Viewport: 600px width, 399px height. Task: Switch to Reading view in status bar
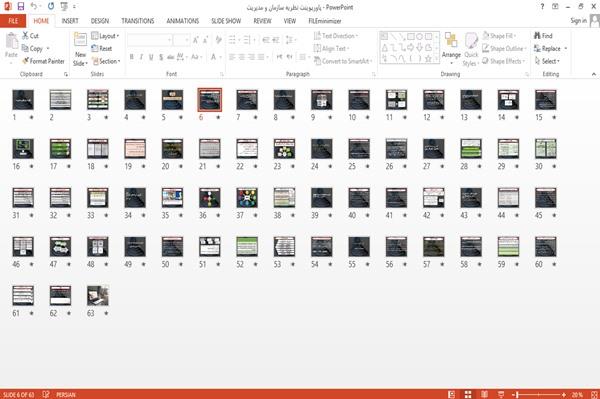point(484,394)
